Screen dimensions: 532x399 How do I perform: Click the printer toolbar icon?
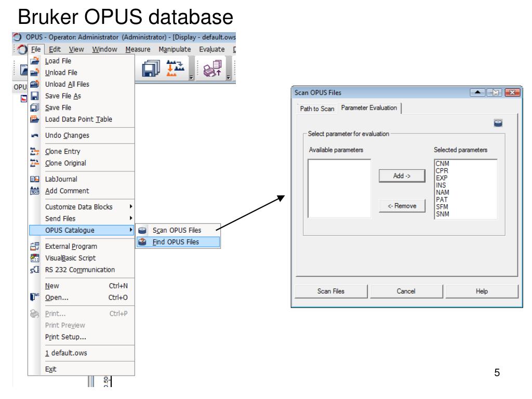pos(212,68)
